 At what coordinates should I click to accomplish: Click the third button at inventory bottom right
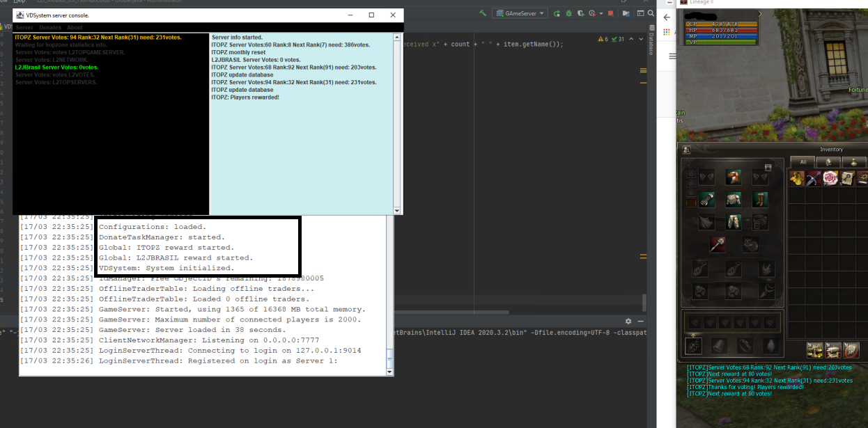coord(851,350)
